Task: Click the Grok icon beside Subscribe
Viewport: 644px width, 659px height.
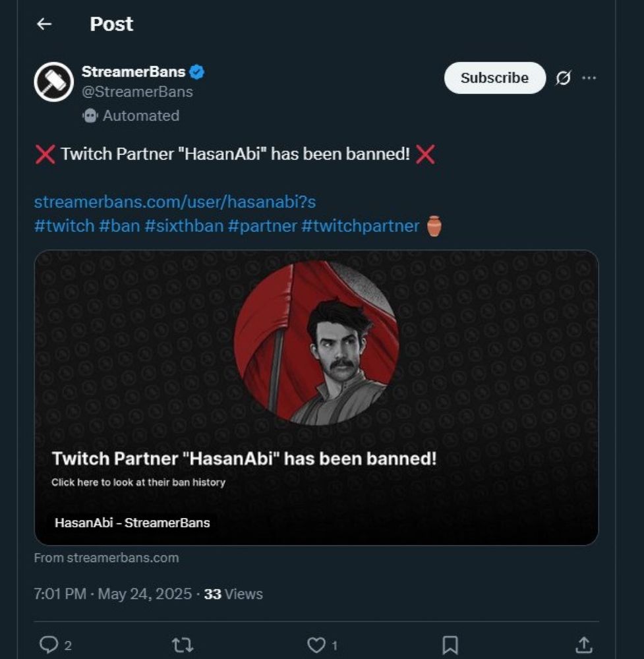Action: (x=563, y=78)
